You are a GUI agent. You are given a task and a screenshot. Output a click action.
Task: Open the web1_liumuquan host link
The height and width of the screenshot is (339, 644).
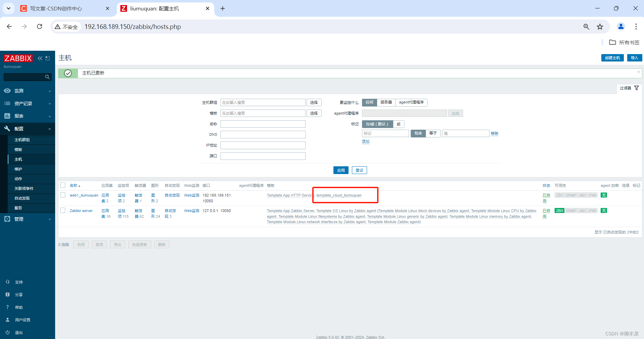tap(84, 195)
